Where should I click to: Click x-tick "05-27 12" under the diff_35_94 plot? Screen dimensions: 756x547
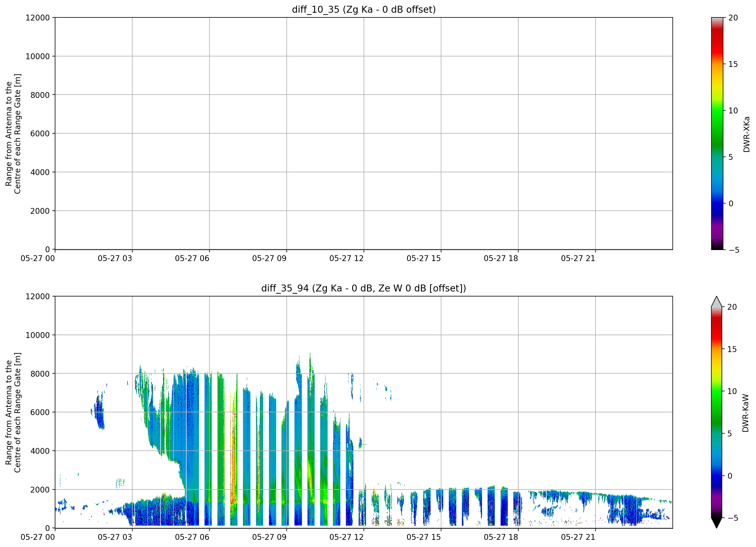346,537
